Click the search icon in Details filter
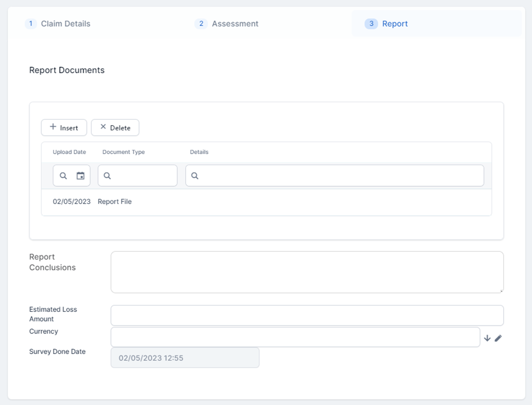 [195, 176]
